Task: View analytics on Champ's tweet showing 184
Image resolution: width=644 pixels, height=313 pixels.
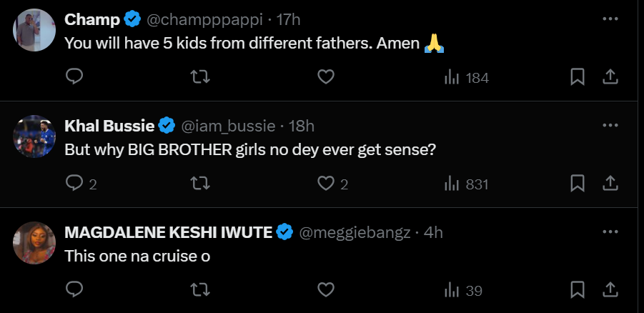Action: tap(465, 78)
